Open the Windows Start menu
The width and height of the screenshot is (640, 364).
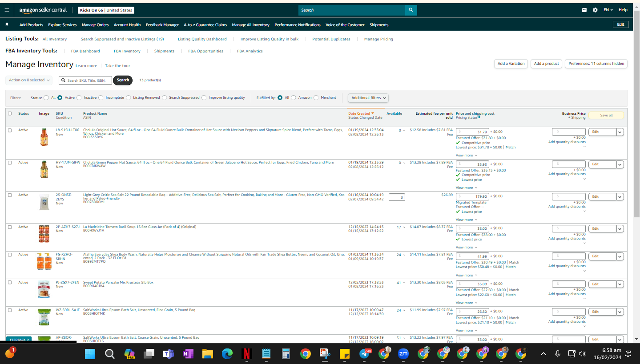[x=90, y=354]
